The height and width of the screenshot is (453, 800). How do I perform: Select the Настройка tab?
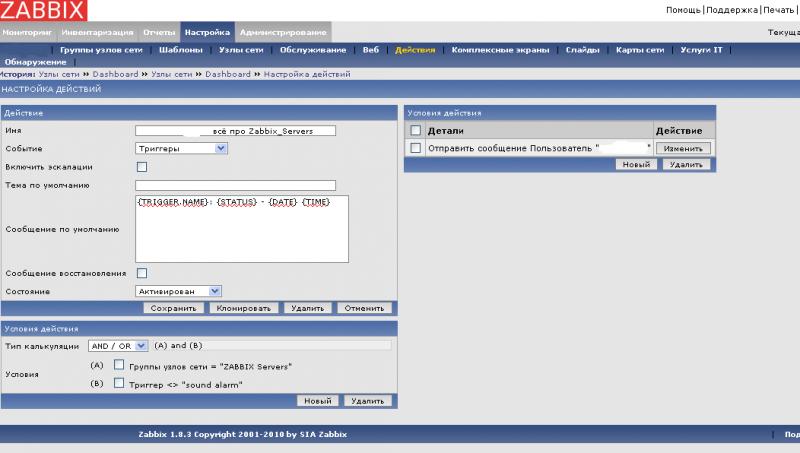(207, 32)
